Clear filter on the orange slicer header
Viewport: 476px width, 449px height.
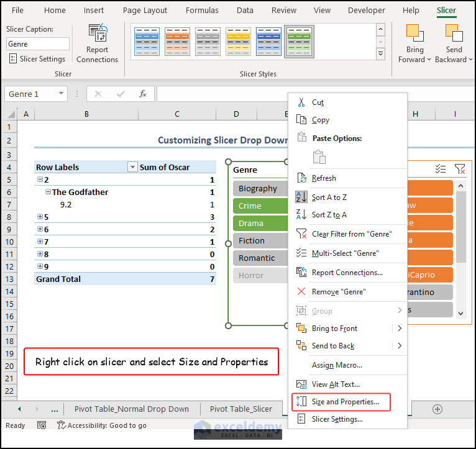[x=460, y=169]
